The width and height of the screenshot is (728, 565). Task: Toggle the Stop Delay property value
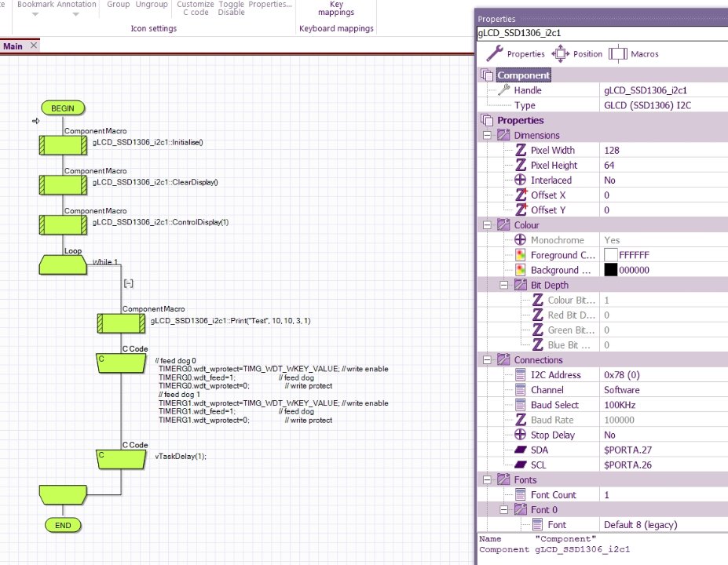pyautogui.click(x=609, y=435)
